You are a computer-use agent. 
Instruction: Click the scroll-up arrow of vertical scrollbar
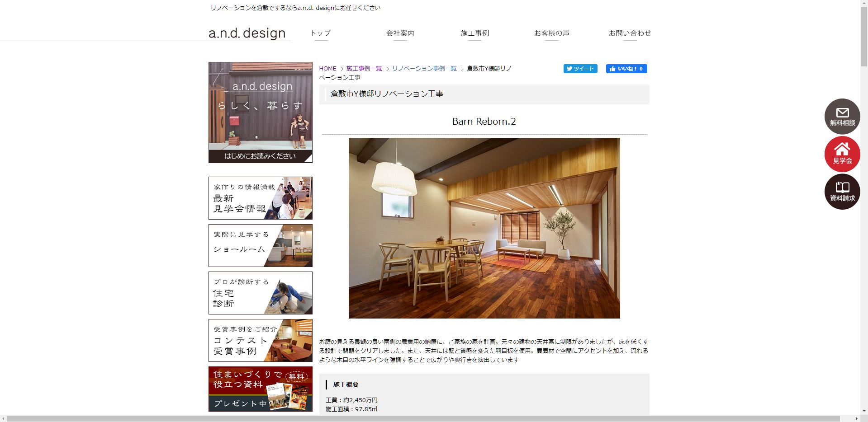[x=864, y=4]
